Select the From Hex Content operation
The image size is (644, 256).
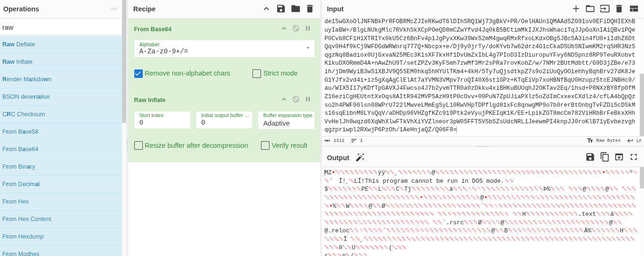click(x=61, y=219)
